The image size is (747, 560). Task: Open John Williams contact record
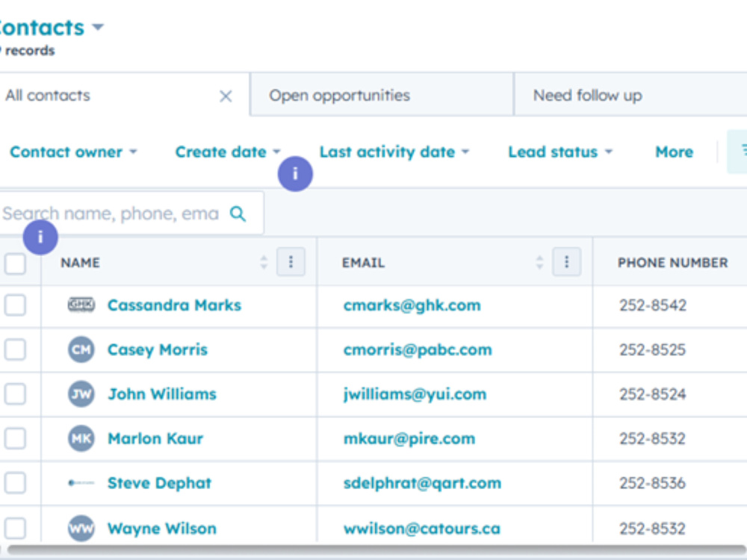[x=162, y=394]
